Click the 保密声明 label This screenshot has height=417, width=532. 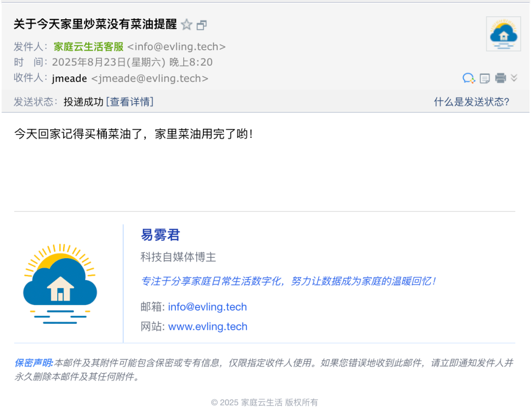[x=33, y=363]
